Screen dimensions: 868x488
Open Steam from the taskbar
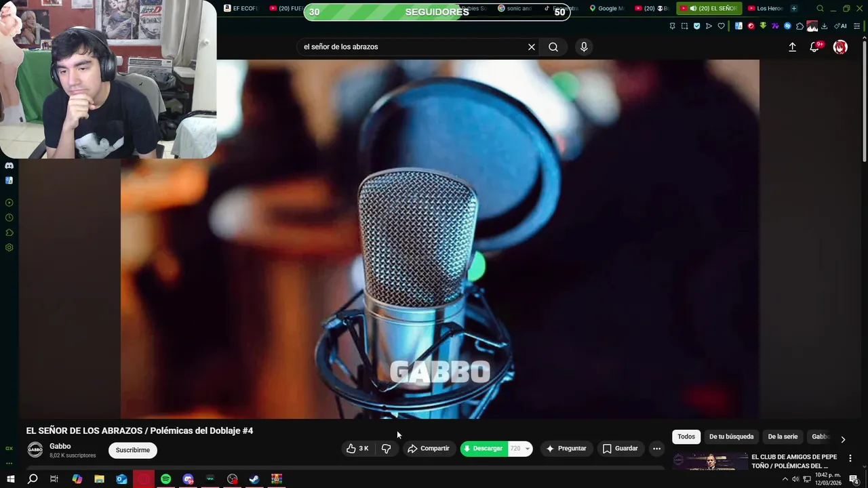[254, 479]
